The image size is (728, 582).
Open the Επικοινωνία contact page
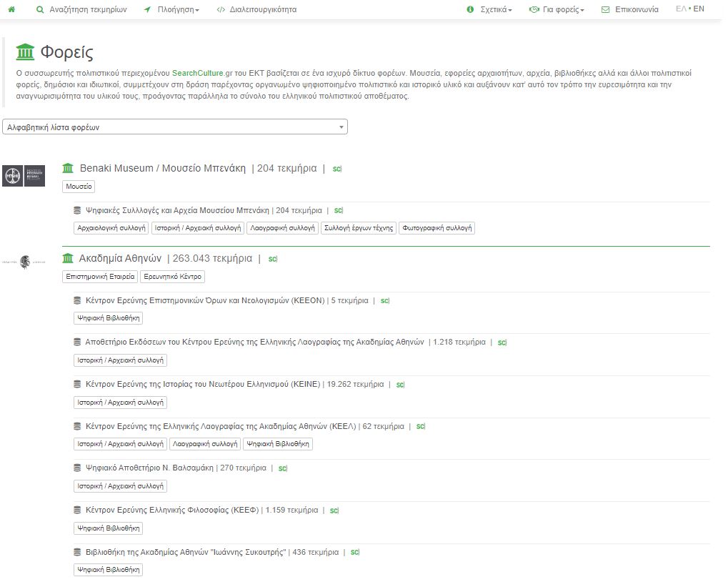pyautogui.click(x=629, y=10)
